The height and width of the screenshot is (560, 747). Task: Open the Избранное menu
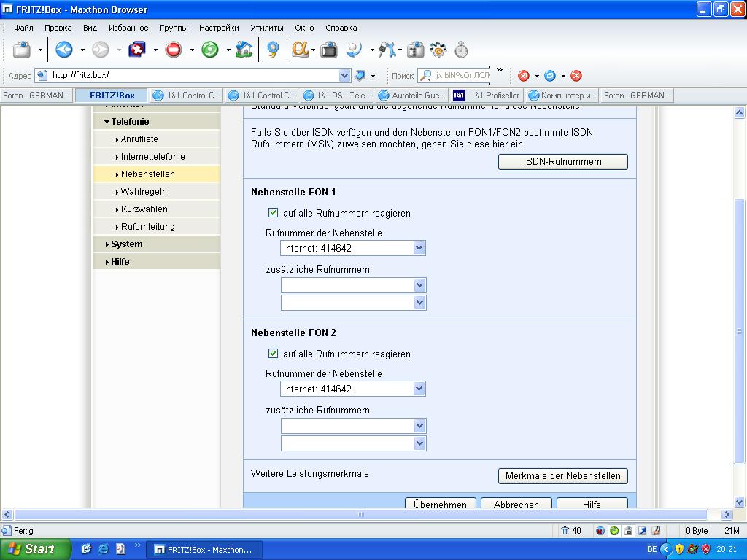pyautogui.click(x=128, y=28)
